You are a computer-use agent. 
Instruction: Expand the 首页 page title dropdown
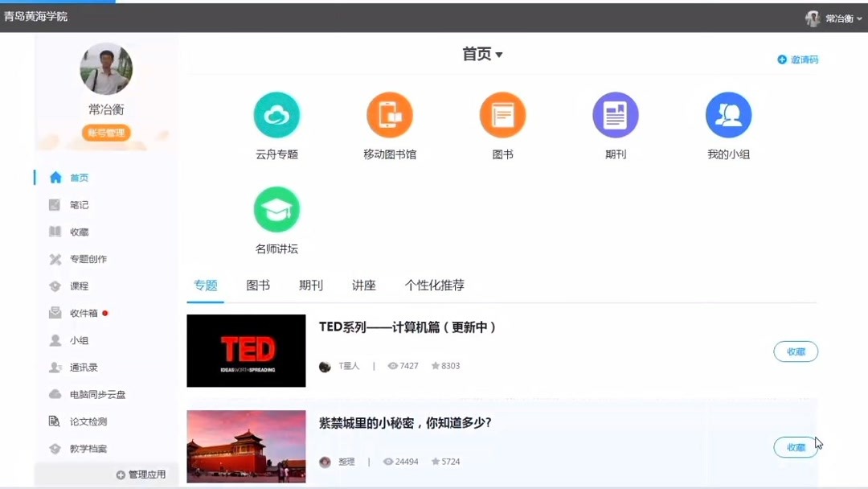[483, 54]
